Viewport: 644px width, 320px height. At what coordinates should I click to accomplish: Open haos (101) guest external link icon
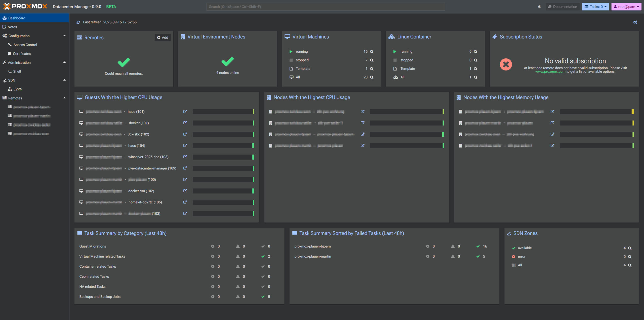(x=185, y=112)
